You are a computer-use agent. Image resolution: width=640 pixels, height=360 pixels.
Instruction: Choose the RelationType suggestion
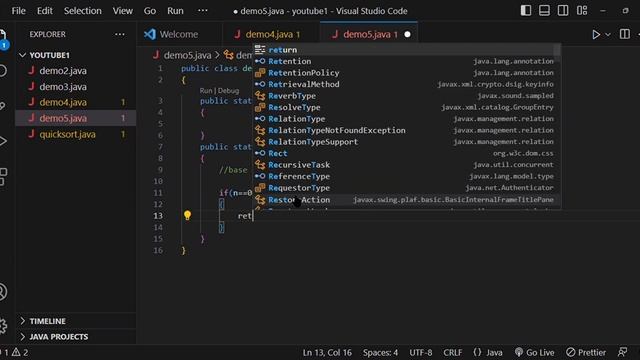[x=407, y=119]
